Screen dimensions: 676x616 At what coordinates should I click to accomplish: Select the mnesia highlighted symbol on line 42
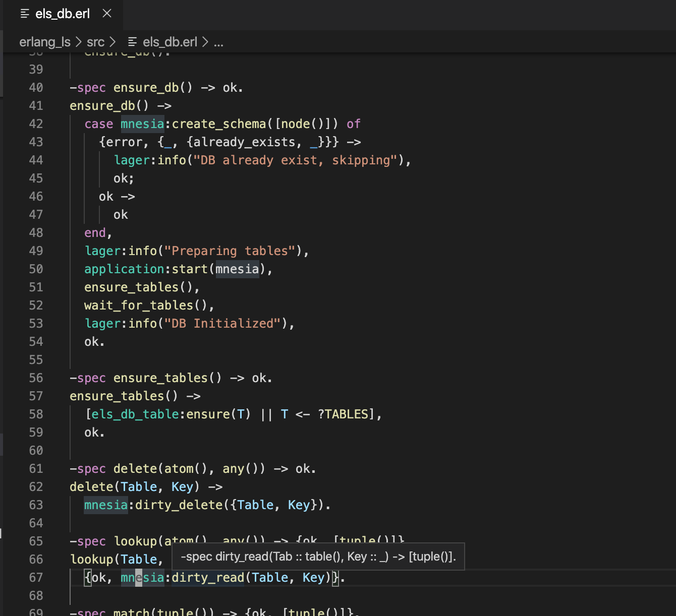coord(142,124)
